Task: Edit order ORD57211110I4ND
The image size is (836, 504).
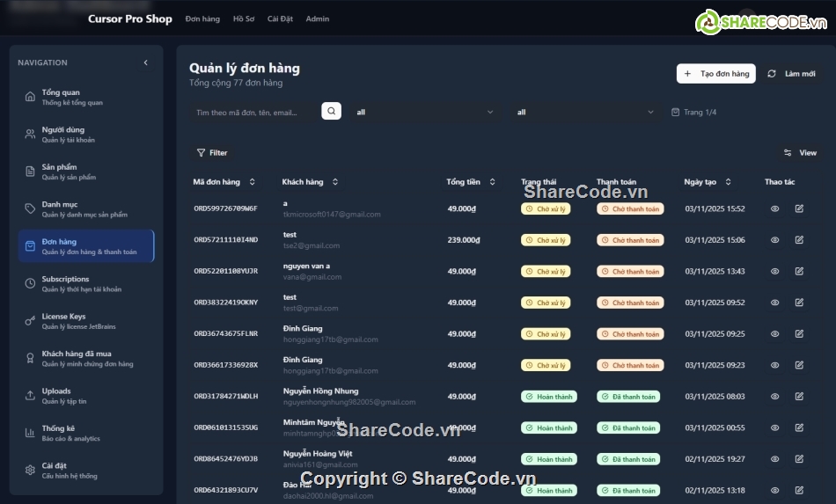Action: [799, 240]
